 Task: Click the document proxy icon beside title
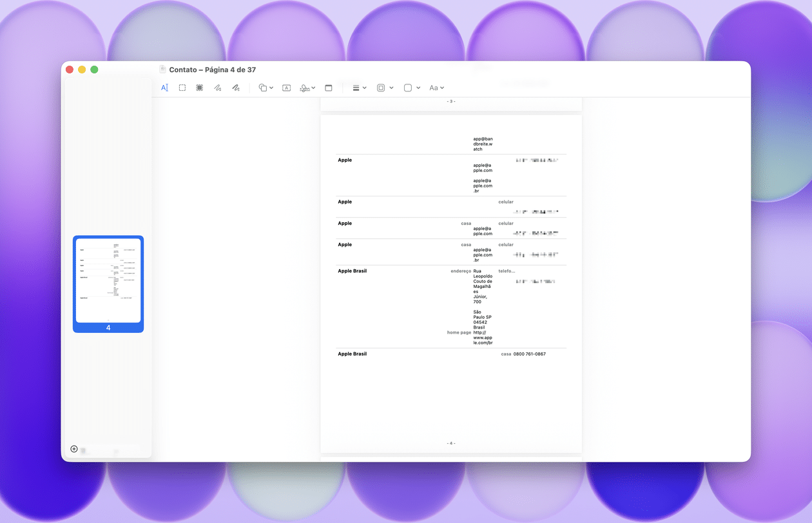(x=163, y=70)
